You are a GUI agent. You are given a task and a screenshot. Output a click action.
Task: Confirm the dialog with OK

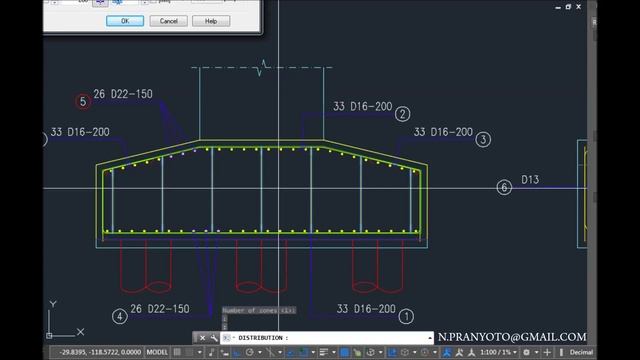125,21
